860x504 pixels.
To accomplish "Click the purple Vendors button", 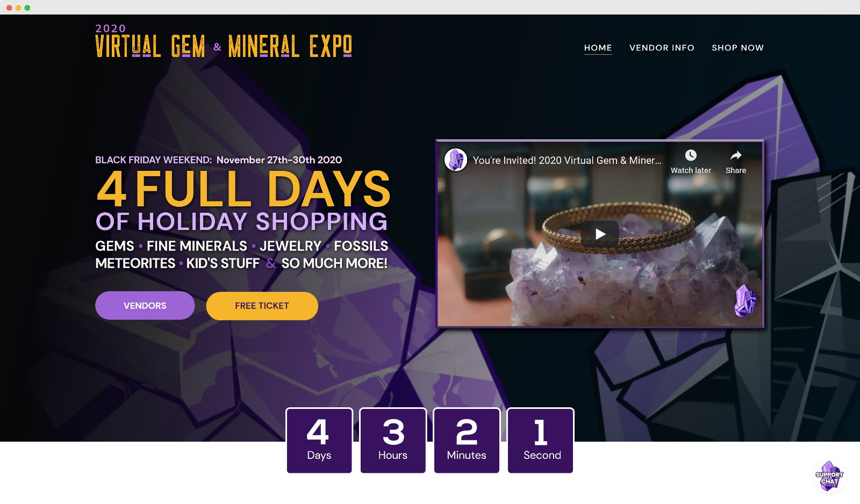I will pyautogui.click(x=145, y=306).
